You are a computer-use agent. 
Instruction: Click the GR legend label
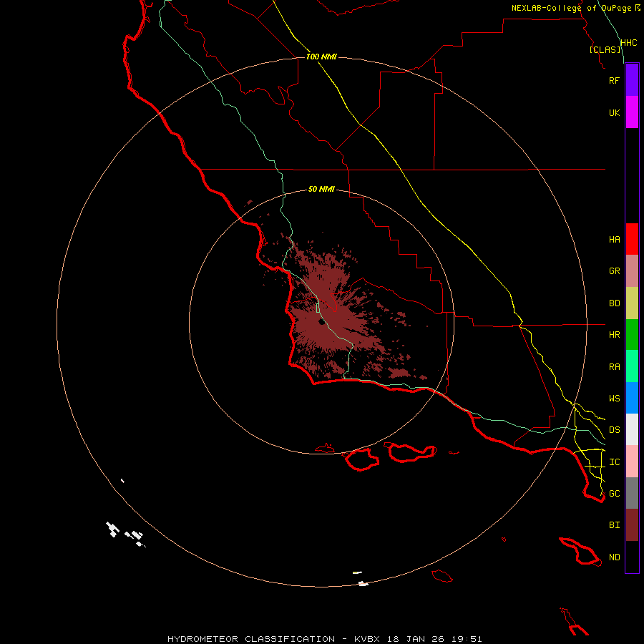[614, 271]
